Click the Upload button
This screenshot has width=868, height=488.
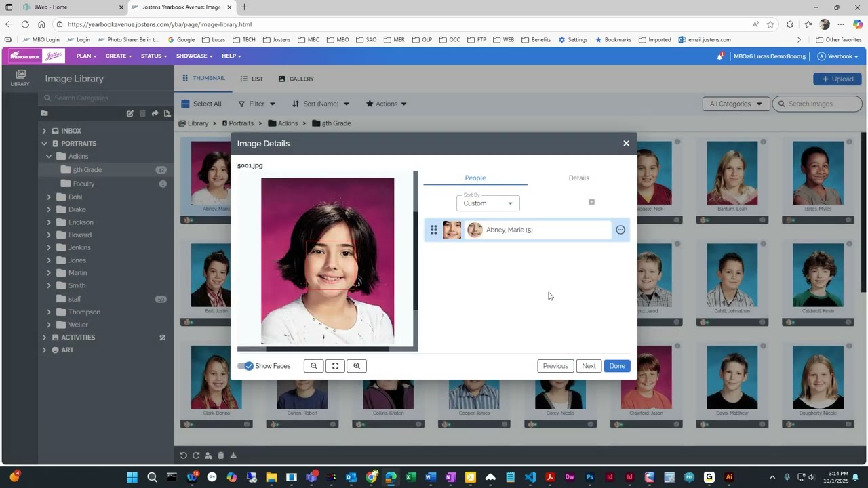point(837,79)
